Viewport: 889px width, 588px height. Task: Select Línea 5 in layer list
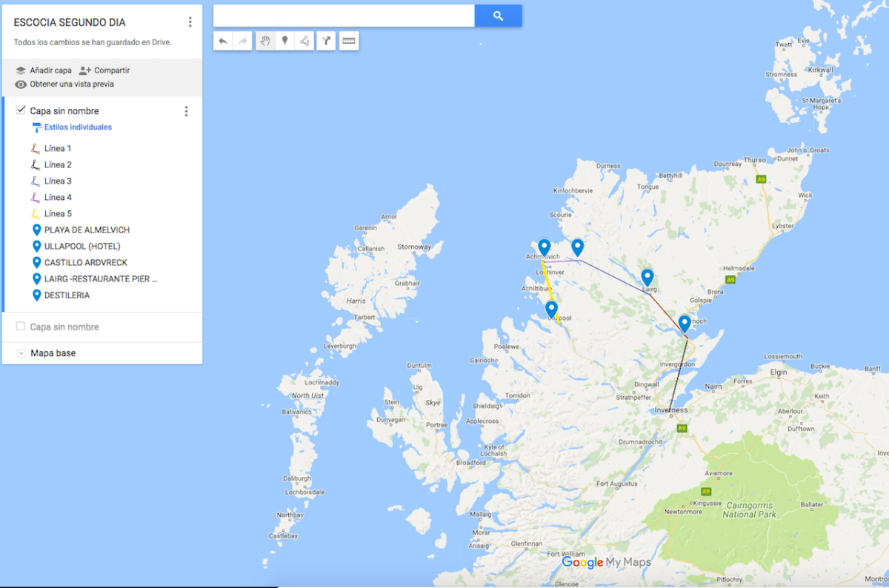58,214
